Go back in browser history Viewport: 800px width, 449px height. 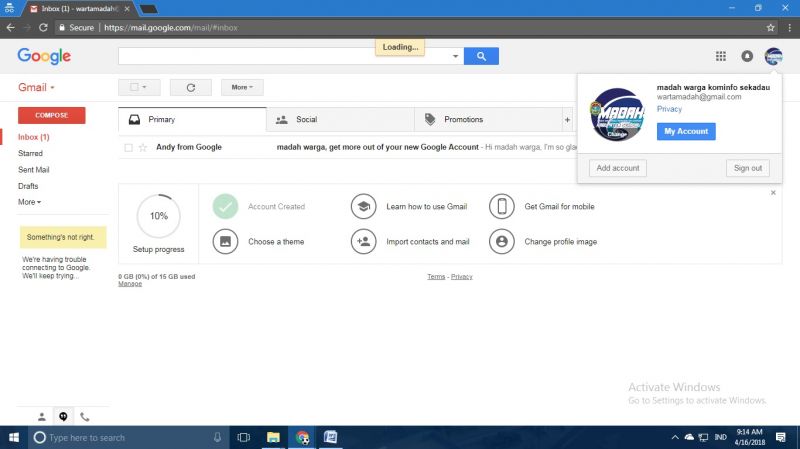[x=11, y=28]
